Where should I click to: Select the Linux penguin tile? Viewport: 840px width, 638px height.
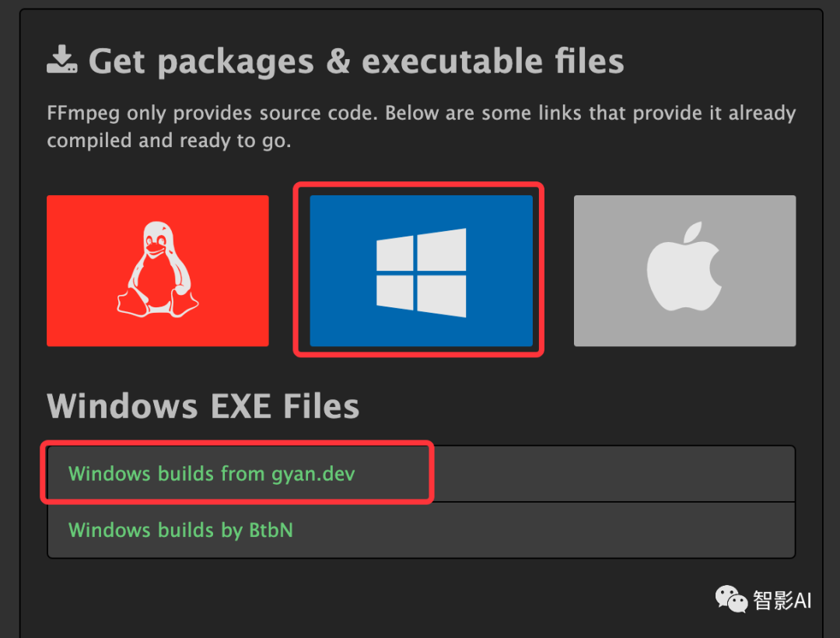tap(157, 271)
